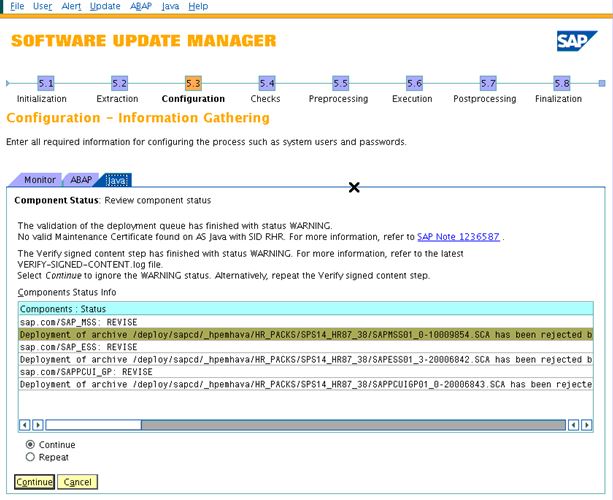The height and width of the screenshot is (500, 613).
Task: Click the Configuration step label
Action: point(193,99)
